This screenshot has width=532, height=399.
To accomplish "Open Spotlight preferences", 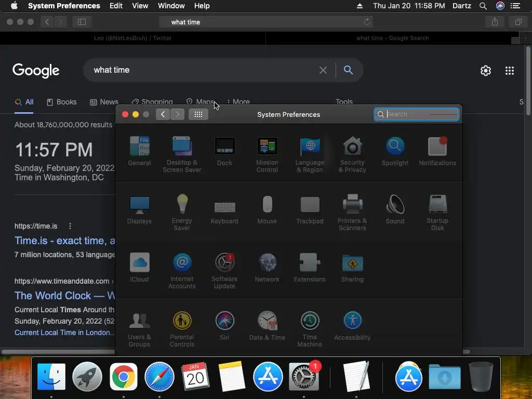I will (x=395, y=151).
